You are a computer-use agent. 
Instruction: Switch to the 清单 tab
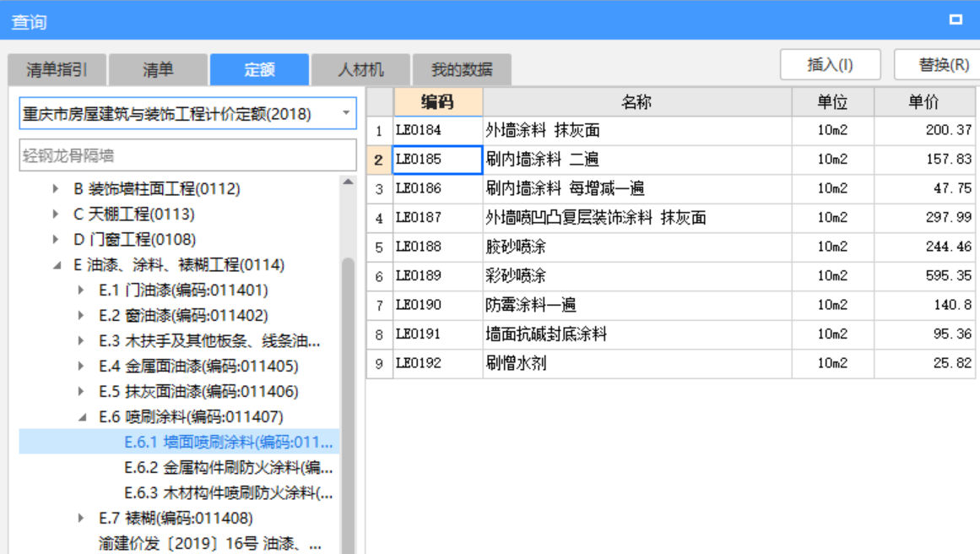158,69
